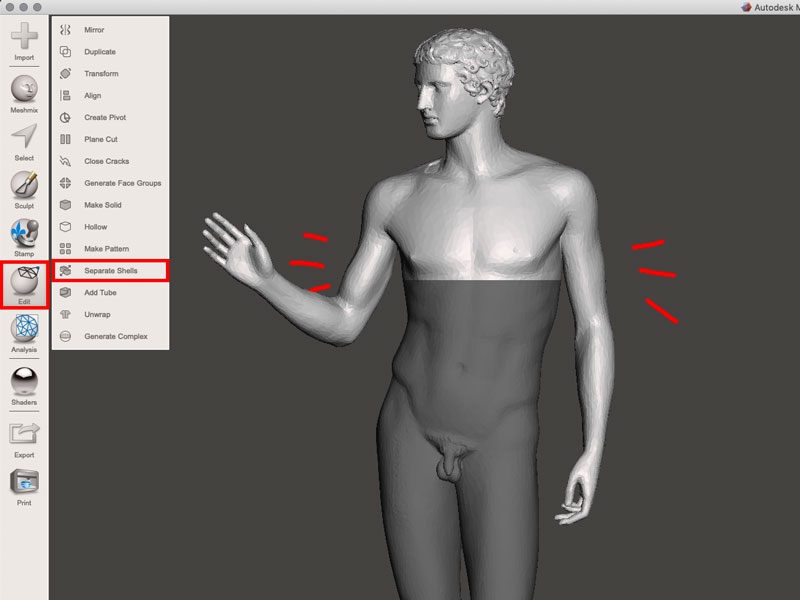The image size is (800, 600).
Task: Open the Stamp tool
Action: [x=24, y=235]
